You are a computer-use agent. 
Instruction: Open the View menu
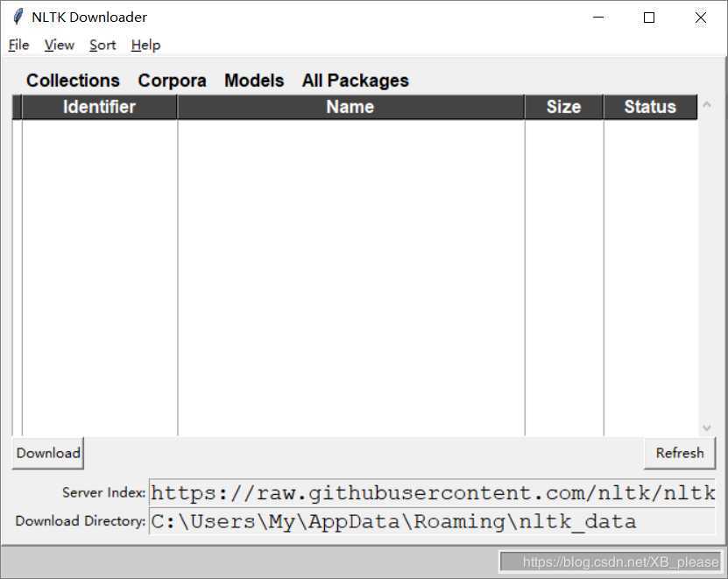click(x=59, y=45)
